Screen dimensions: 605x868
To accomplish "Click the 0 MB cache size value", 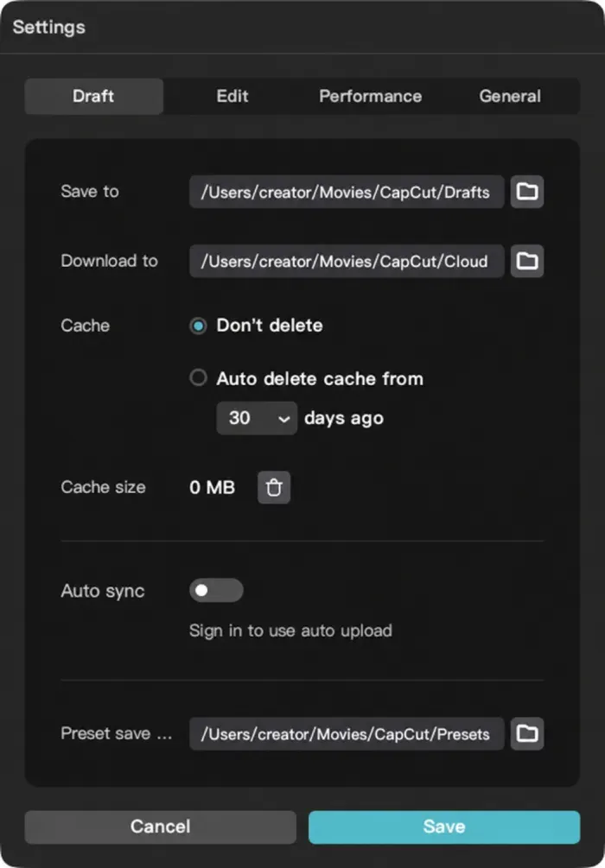I will point(213,487).
